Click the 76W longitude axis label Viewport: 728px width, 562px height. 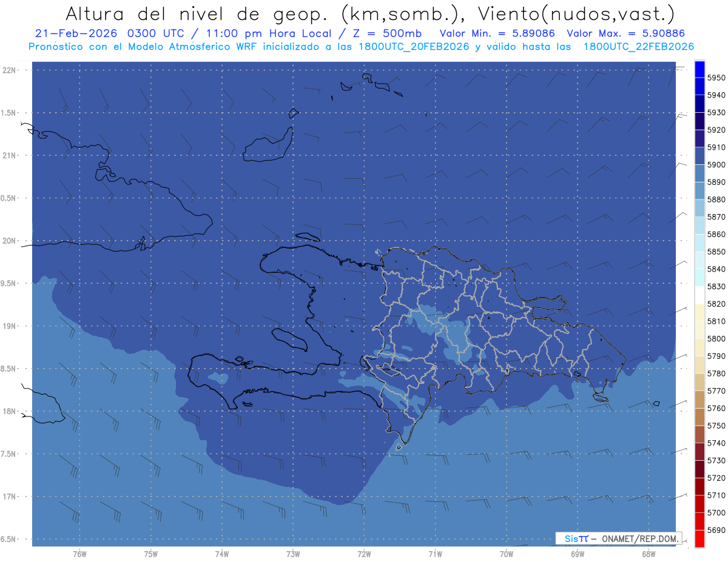[79, 554]
